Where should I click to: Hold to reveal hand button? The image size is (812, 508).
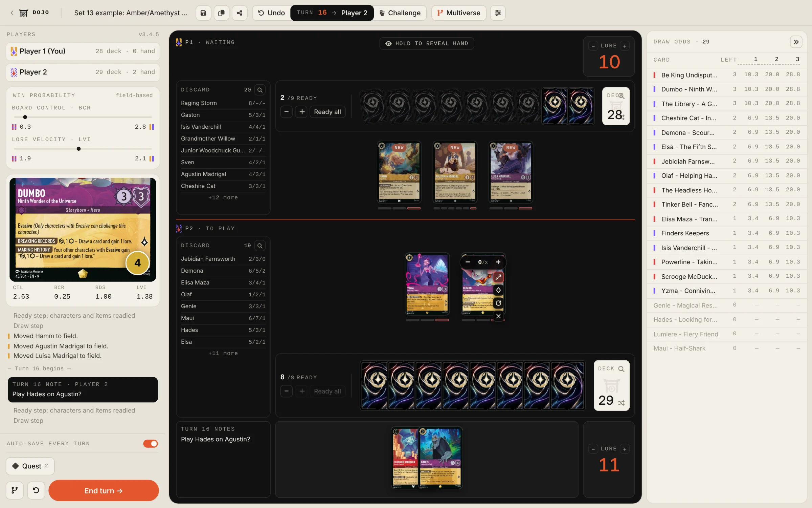[427, 43]
